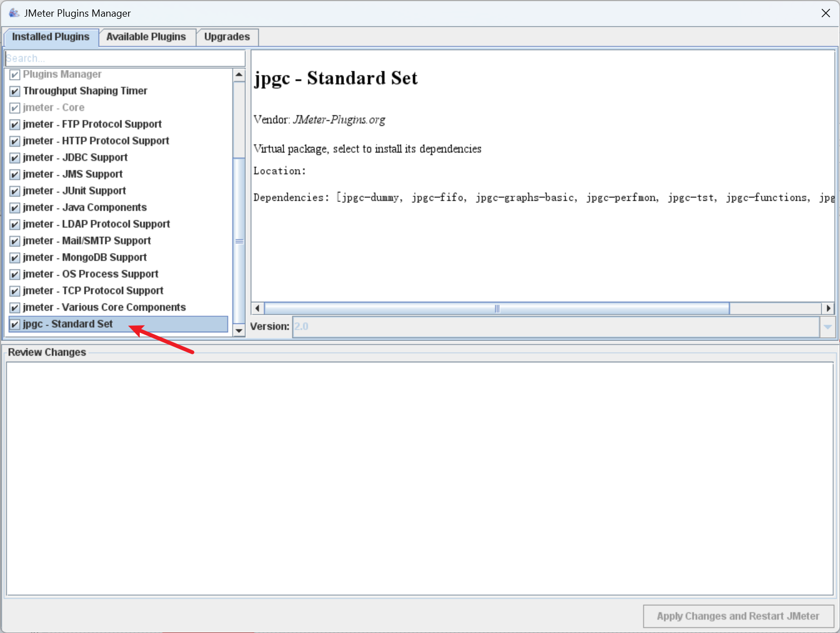Uncheck jmeter - JUnit Support checkbox
The width and height of the screenshot is (840, 633).
tap(15, 191)
